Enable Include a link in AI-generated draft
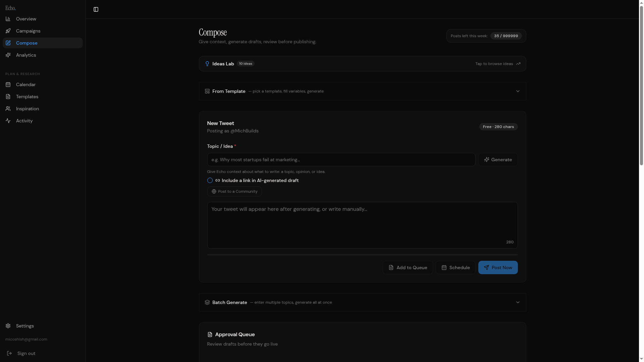Viewport: 644px width, 362px height. [x=210, y=180]
